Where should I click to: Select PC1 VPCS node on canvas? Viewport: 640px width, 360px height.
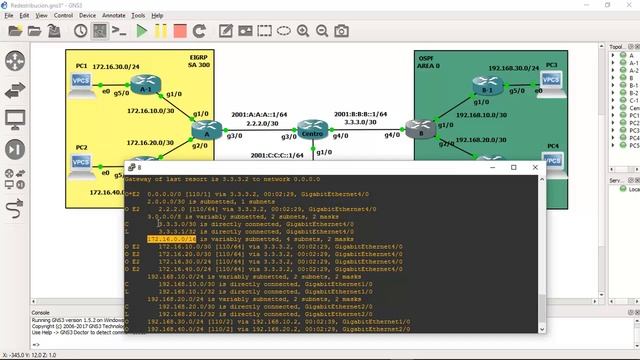(x=81, y=85)
